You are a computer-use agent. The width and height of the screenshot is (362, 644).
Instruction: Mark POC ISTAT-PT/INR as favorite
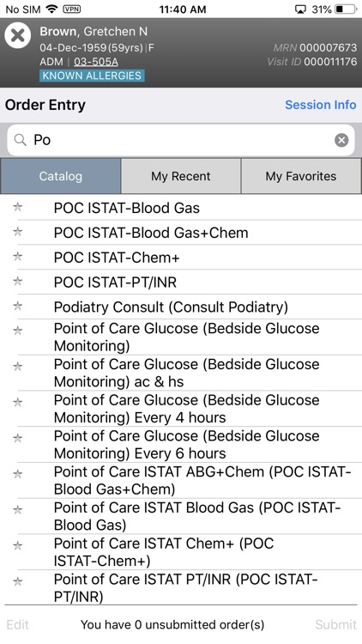point(18,282)
